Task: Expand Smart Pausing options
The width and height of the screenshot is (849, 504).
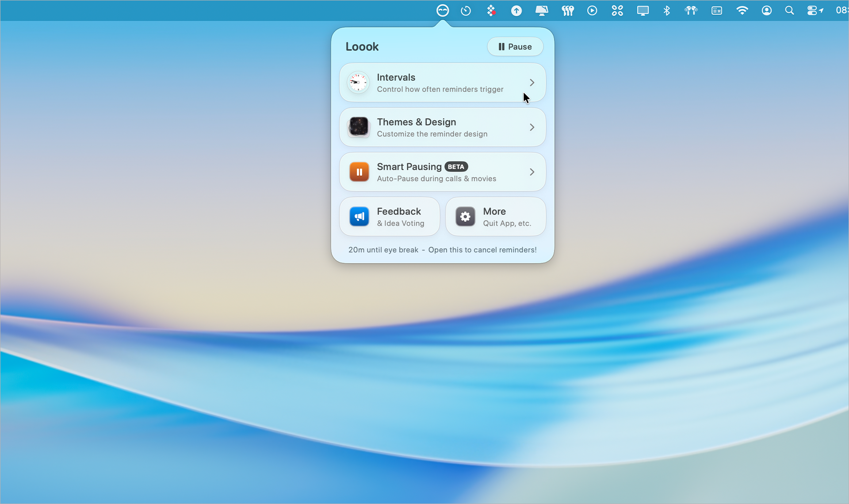Action: tap(532, 172)
